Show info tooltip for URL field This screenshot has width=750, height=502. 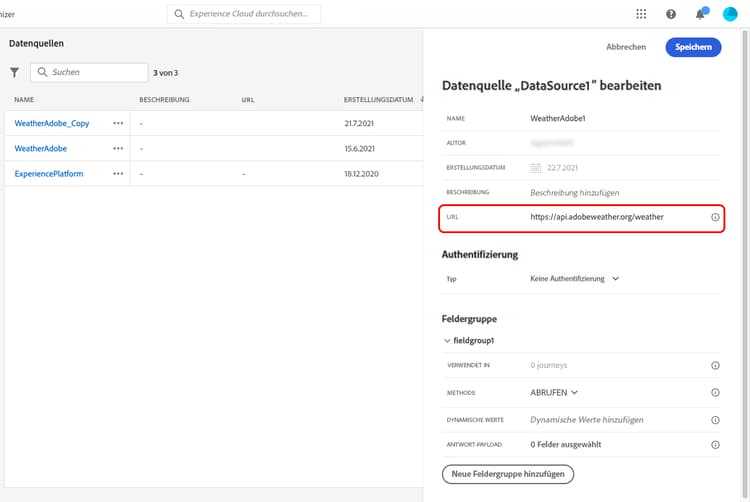point(715,217)
